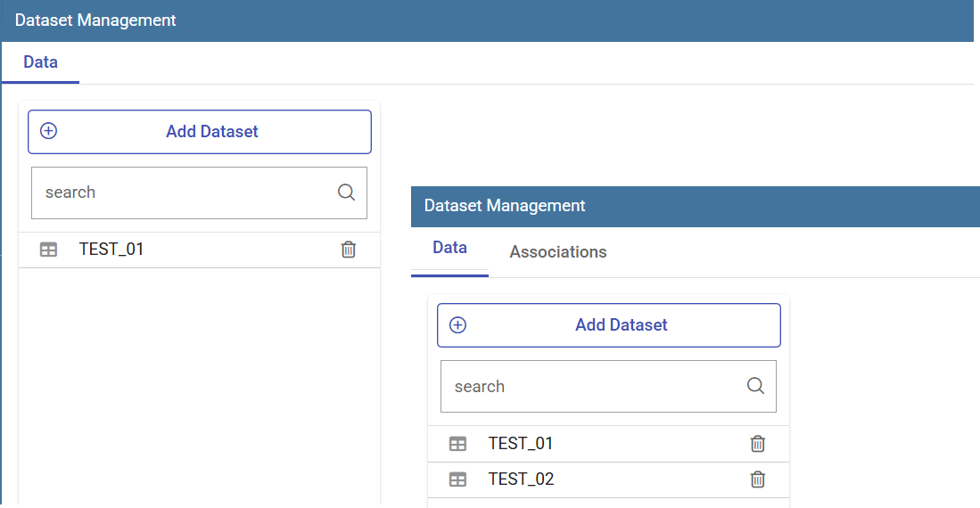Open the Data tab in the single-tab panel
This screenshot has height=508, width=980.
coord(41,62)
